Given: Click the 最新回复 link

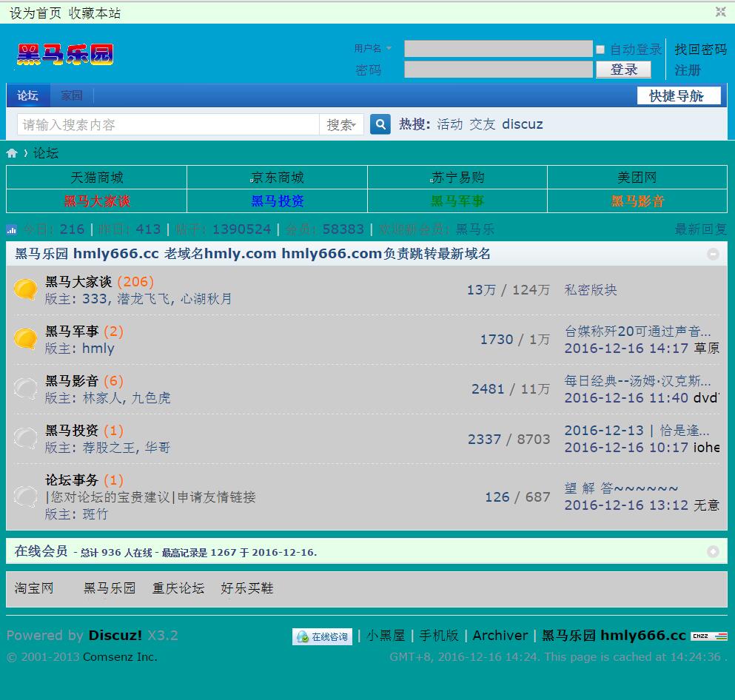Looking at the screenshot, I should 701,229.
